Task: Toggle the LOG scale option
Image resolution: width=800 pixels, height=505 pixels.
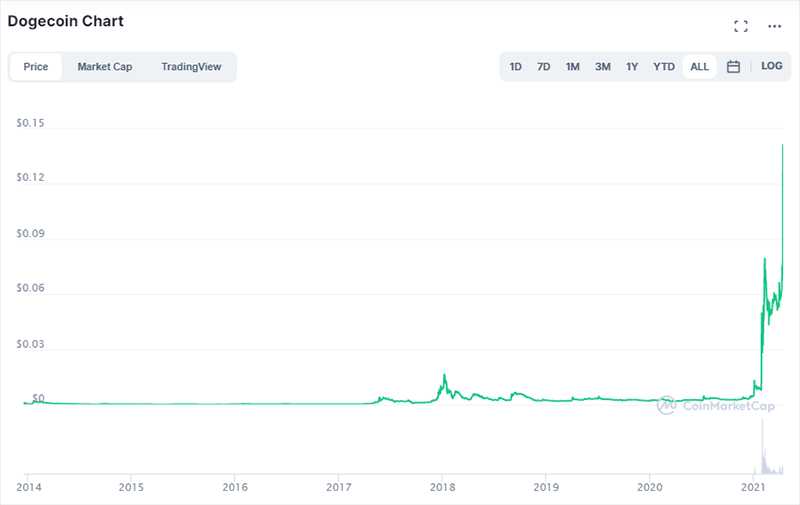Action: point(771,66)
